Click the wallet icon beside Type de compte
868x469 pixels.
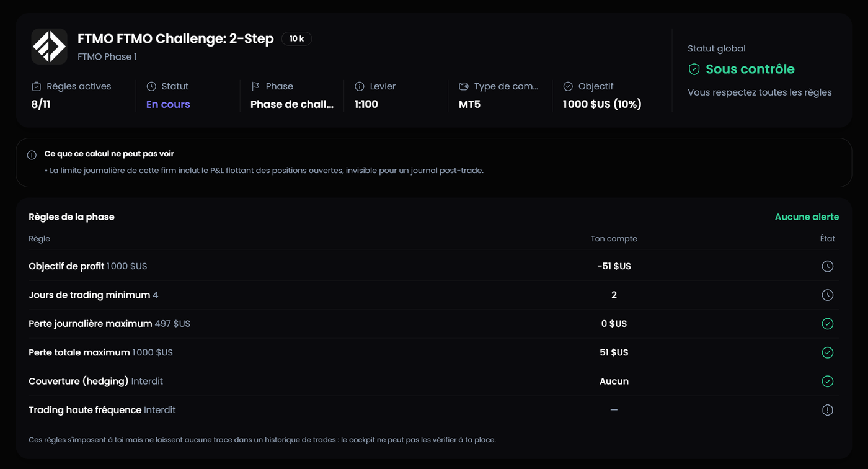[464, 86]
